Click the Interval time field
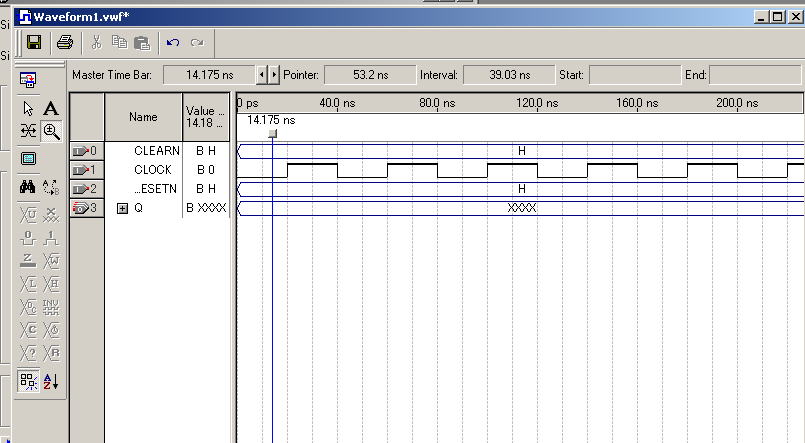The height and width of the screenshot is (443, 805). click(x=509, y=75)
